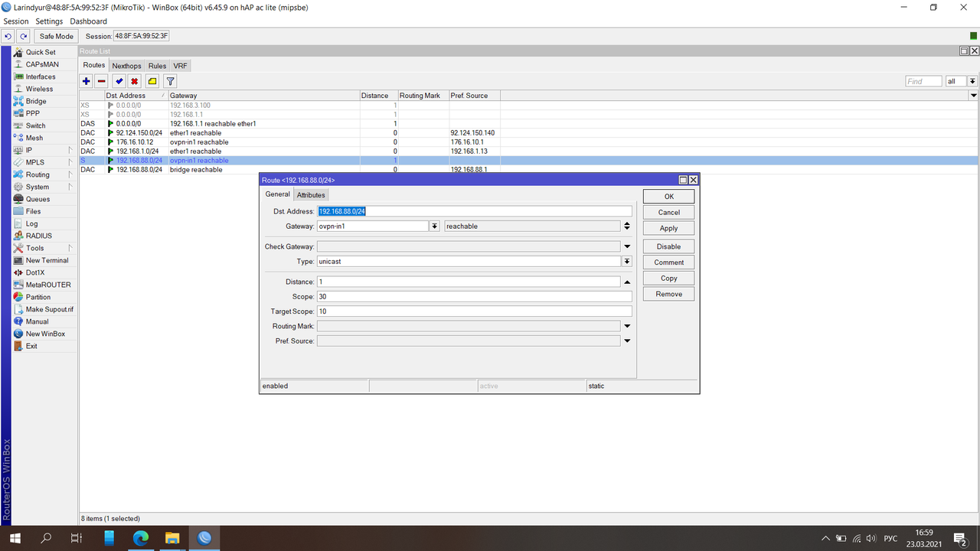The image size is (980, 551).
Task: Open the route list filter
Action: coord(171,81)
